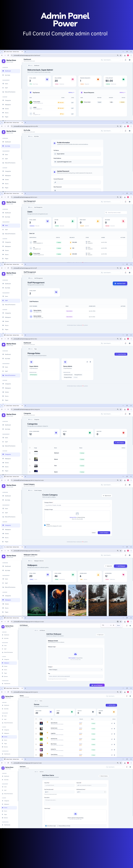Click the Add New Game button

(x=111, y=705)
